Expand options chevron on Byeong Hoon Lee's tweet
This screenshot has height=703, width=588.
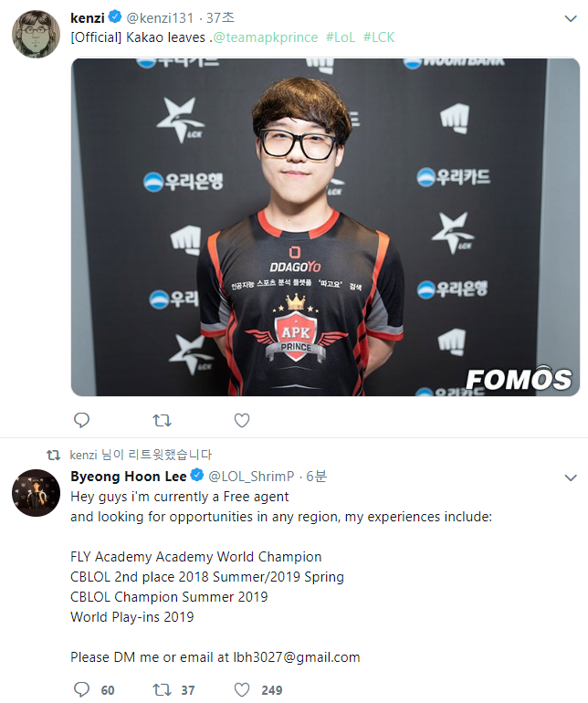click(x=571, y=477)
